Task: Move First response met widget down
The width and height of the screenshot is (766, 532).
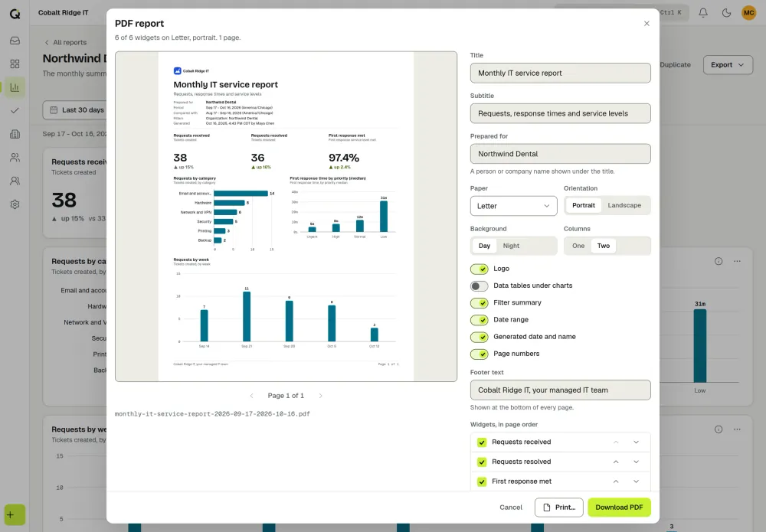Action: point(636,481)
